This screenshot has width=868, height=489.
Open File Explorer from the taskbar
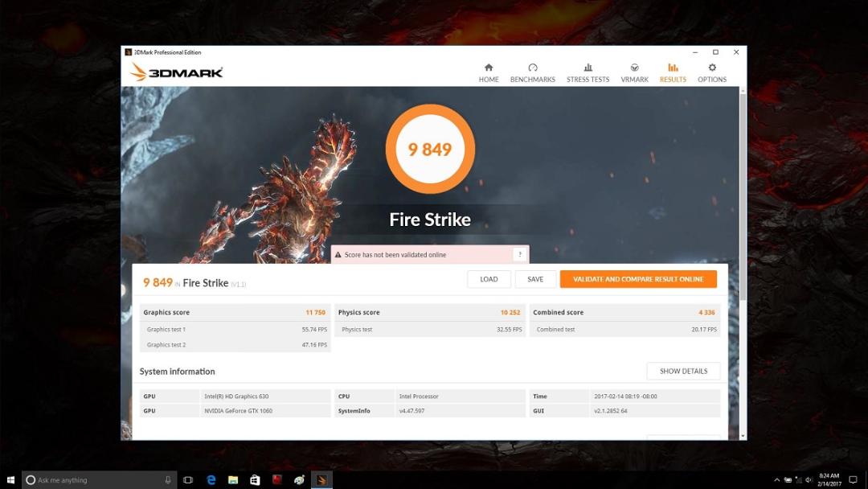coord(233,479)
